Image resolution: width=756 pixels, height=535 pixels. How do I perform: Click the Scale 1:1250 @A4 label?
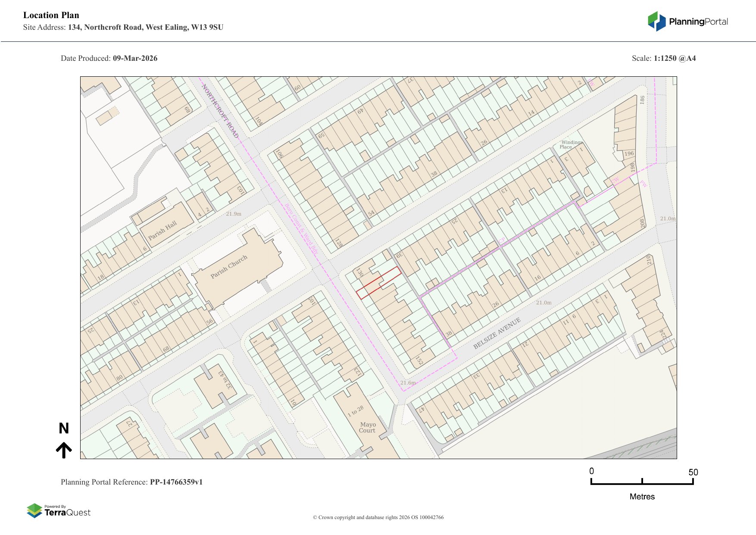coord(663,58)
